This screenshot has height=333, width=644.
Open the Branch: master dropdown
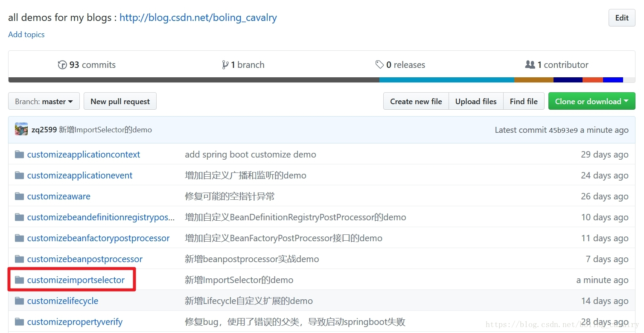tap(44, 102)
